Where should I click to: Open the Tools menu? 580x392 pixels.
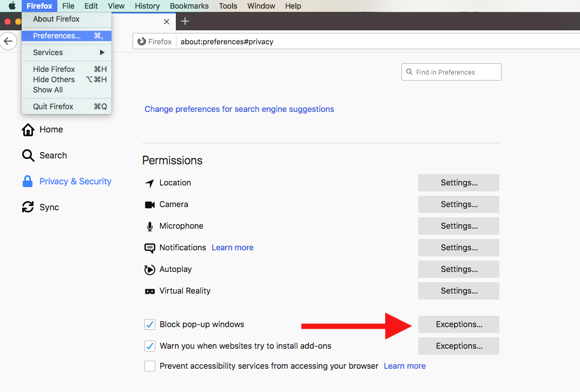coord(228,6)
